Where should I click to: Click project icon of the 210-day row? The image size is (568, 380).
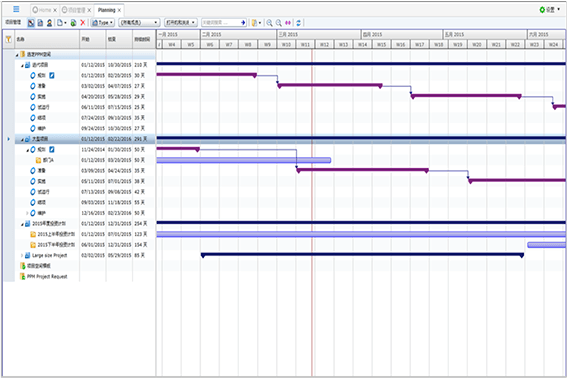click(x=28, y=65)
